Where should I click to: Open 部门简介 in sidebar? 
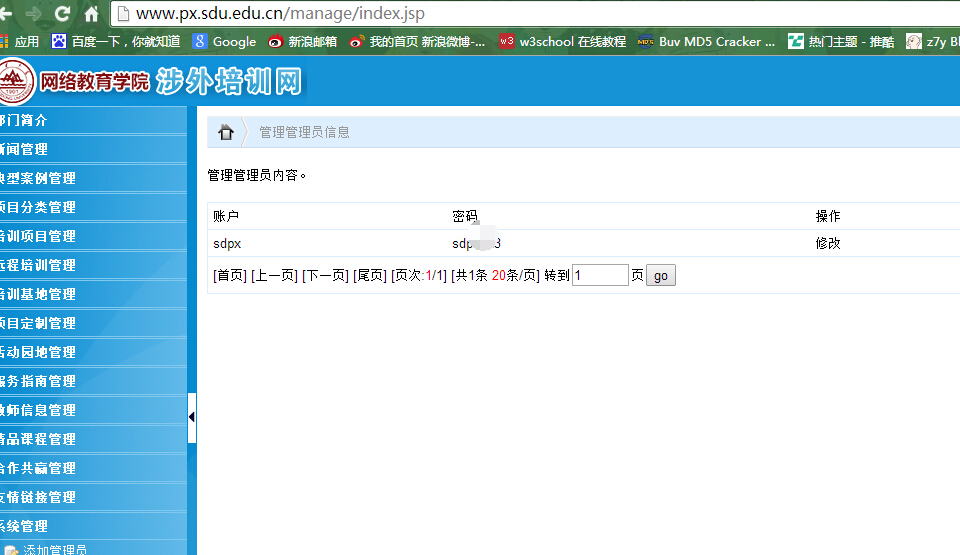93,120
